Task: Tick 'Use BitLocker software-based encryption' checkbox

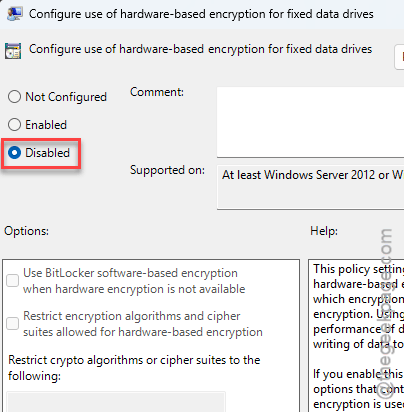Action: [x=13, y=280]
